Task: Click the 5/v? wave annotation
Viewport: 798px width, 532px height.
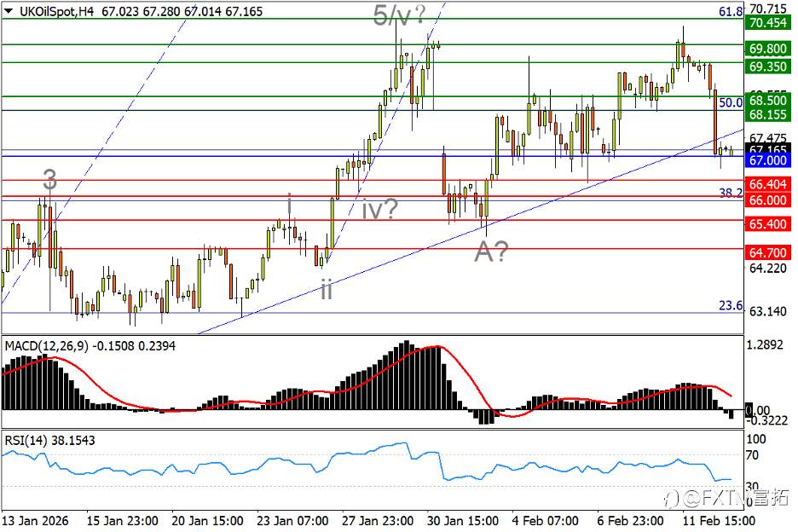Action: (x=399, y=14)
